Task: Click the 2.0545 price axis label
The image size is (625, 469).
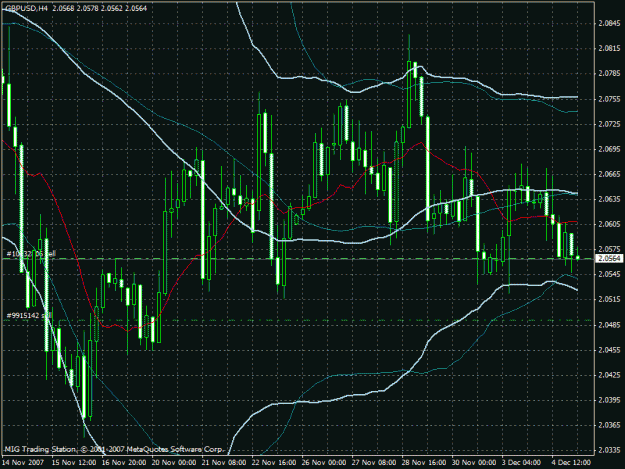Action: 609,275
